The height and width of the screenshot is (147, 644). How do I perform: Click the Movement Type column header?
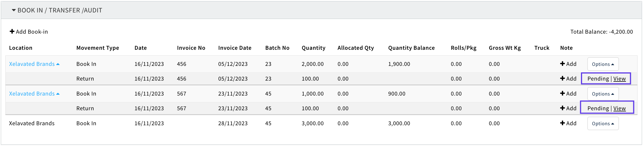click(98, 48)
